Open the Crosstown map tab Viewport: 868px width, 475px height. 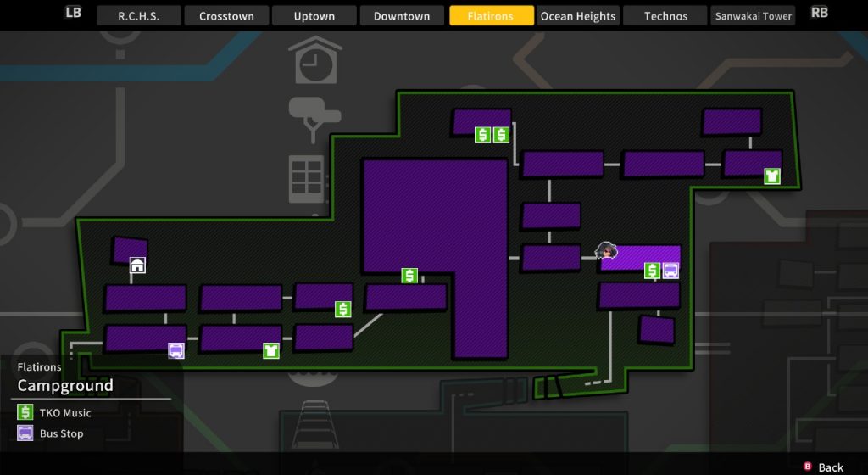(x=226, y=16)
